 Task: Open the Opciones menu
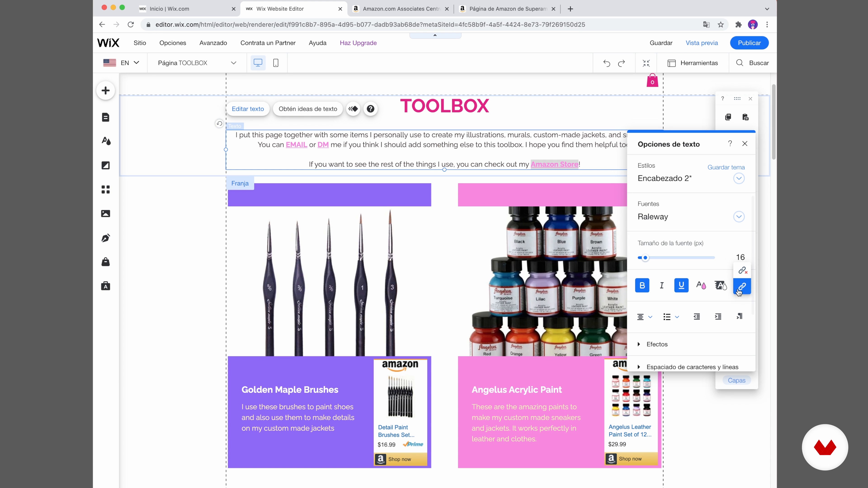pos(173,43)
